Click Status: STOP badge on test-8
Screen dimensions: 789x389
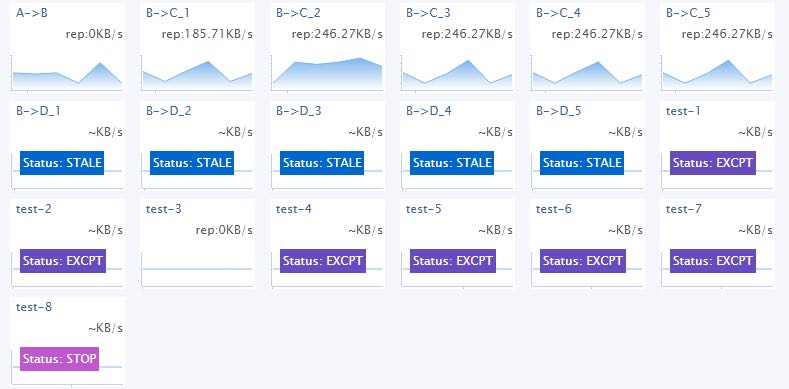click(59, 359)
